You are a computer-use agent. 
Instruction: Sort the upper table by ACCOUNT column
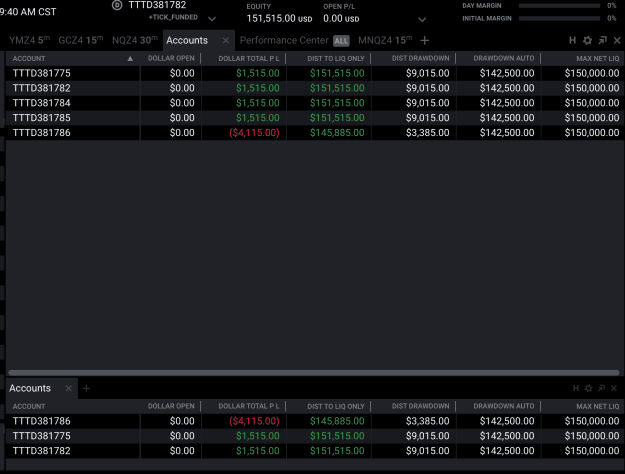click(29, 59)
